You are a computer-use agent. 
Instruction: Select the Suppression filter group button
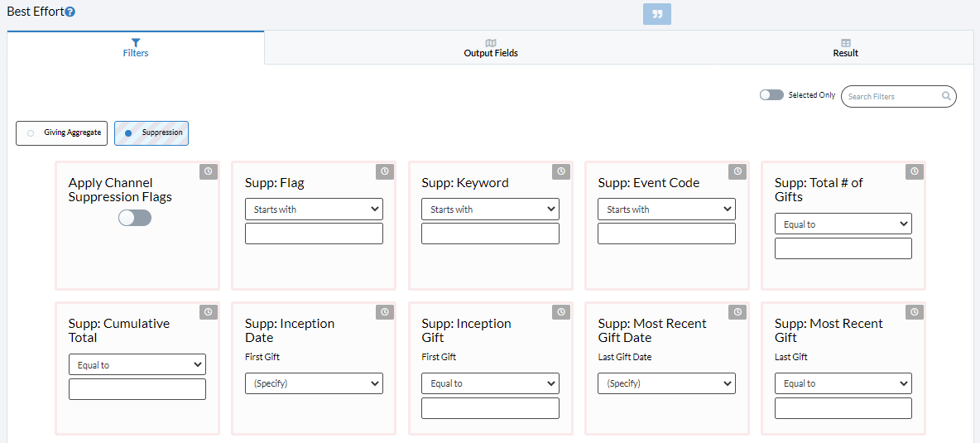click(151, 133)
